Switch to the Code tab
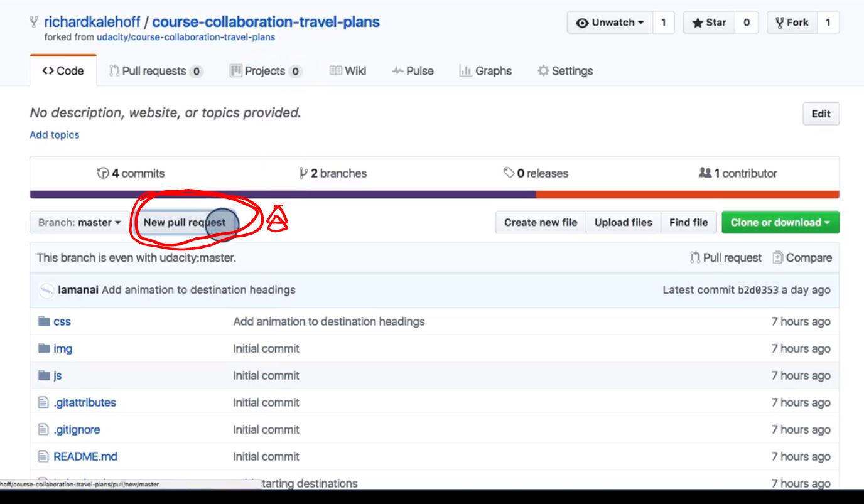864x504 pixels. [63, 71]
